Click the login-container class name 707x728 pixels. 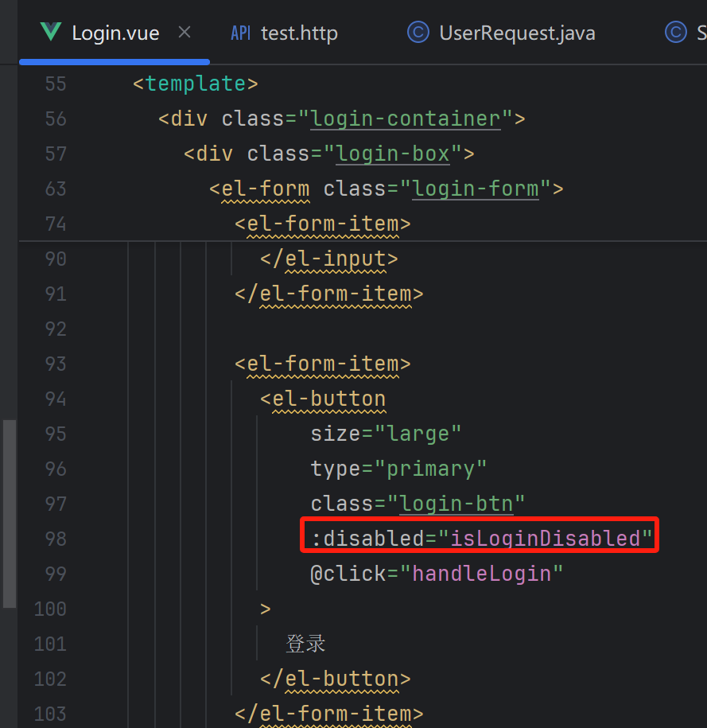tap(406, 119)
